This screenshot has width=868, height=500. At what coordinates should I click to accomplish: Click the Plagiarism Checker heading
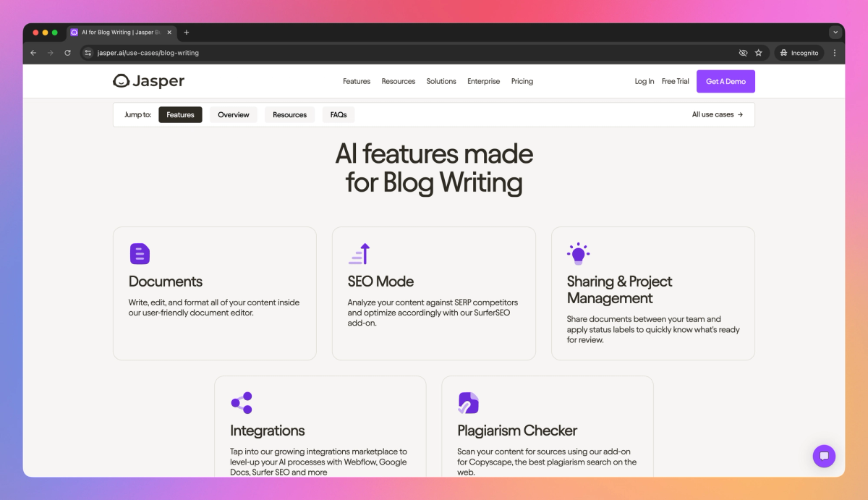[x=517, y=431]
